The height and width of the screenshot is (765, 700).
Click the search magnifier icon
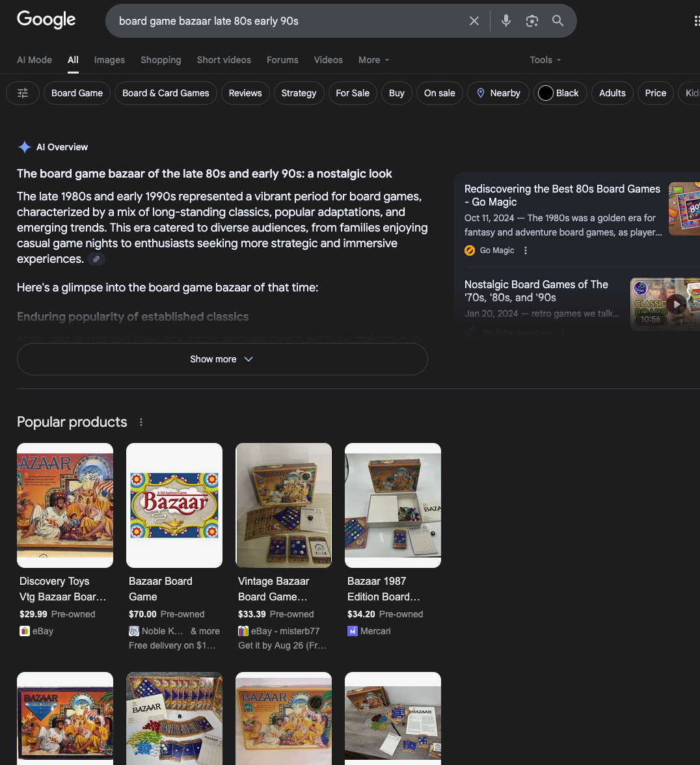(558, 20)
